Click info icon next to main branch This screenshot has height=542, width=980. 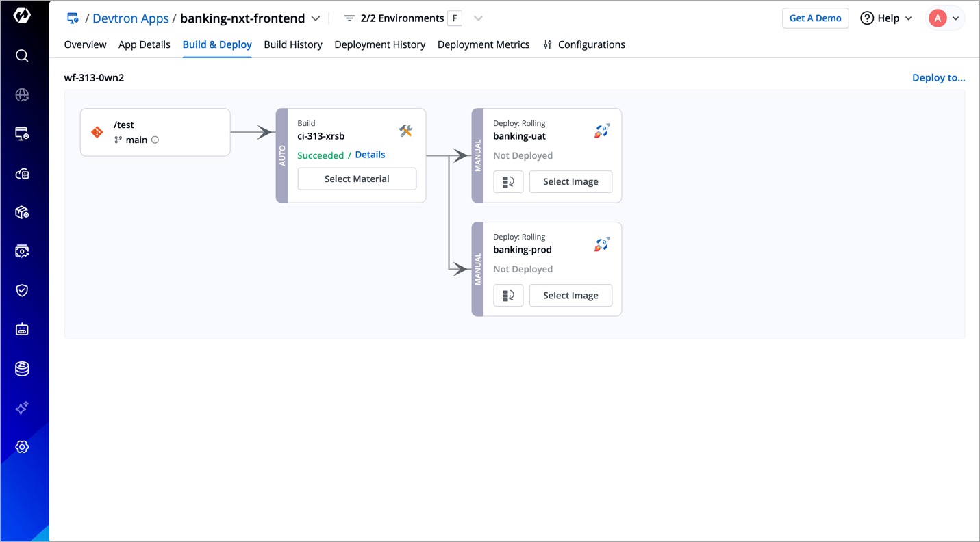click(x=155, y=140)
